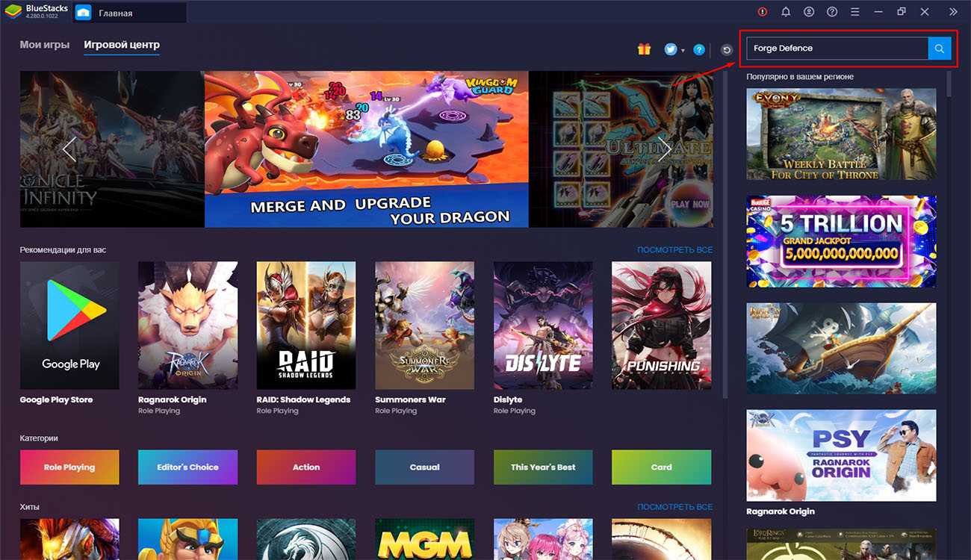The image size is (971, 560).
Task: Click the Forge Defence search field
Action: (x=837, y=49)
